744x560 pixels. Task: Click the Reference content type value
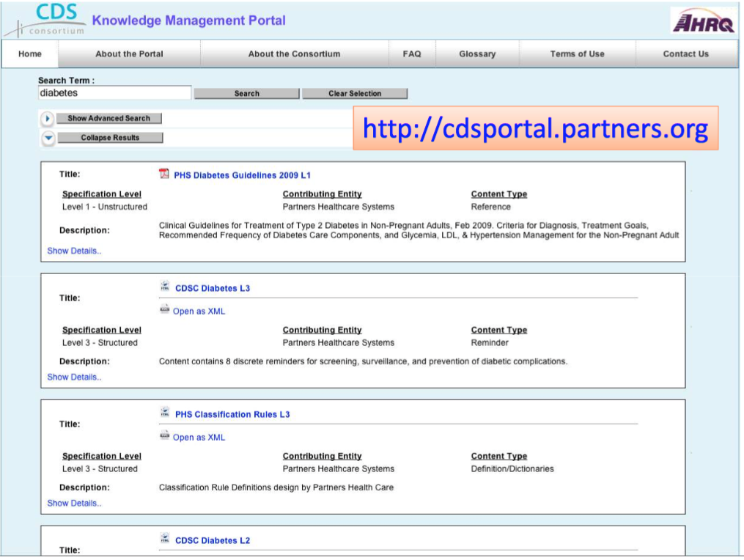point(490,207)
